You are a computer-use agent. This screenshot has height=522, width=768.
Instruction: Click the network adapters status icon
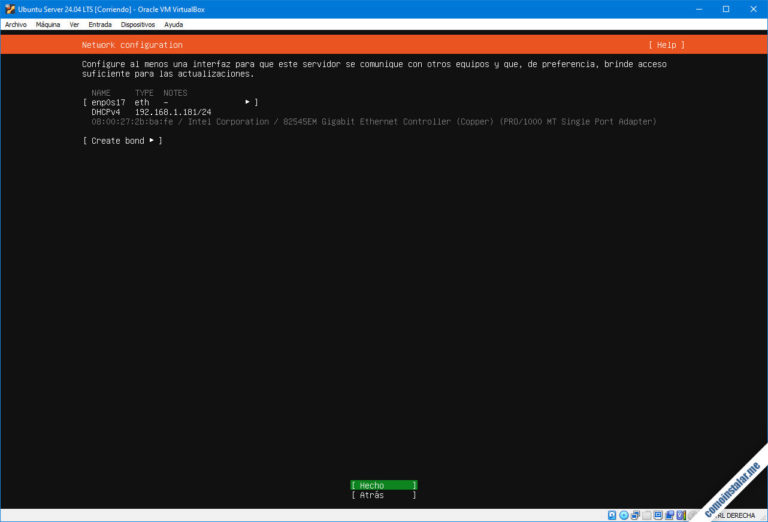635,515
